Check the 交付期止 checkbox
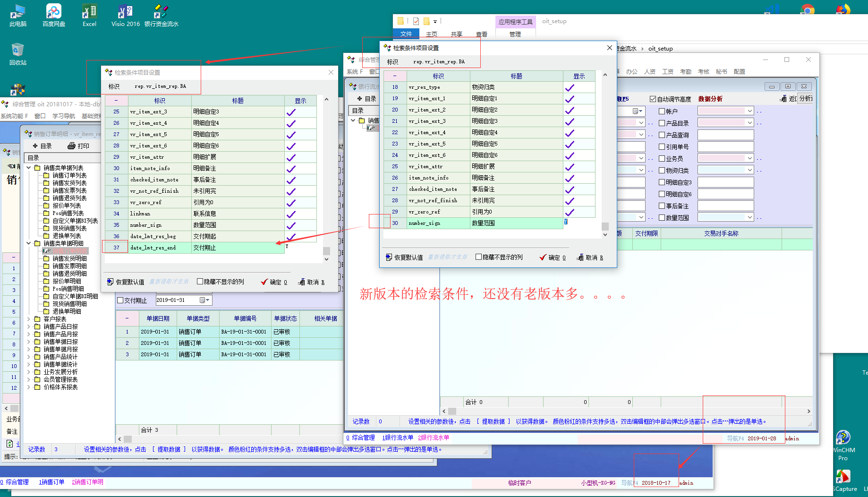The width and height of the screenshot is (868, 497). [x=120, y=300]
